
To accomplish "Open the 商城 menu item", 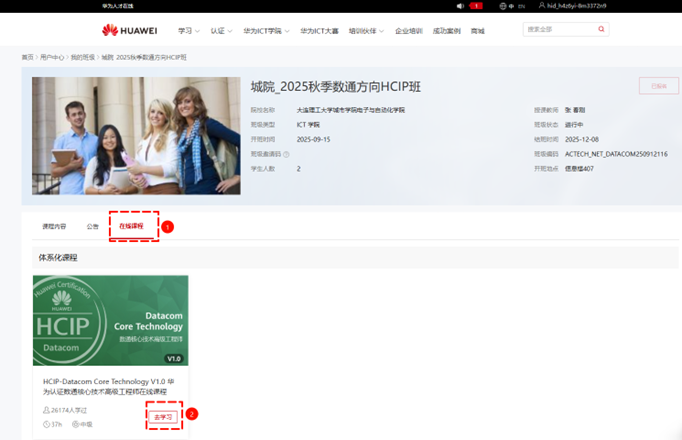I will (x=478, y=31).
